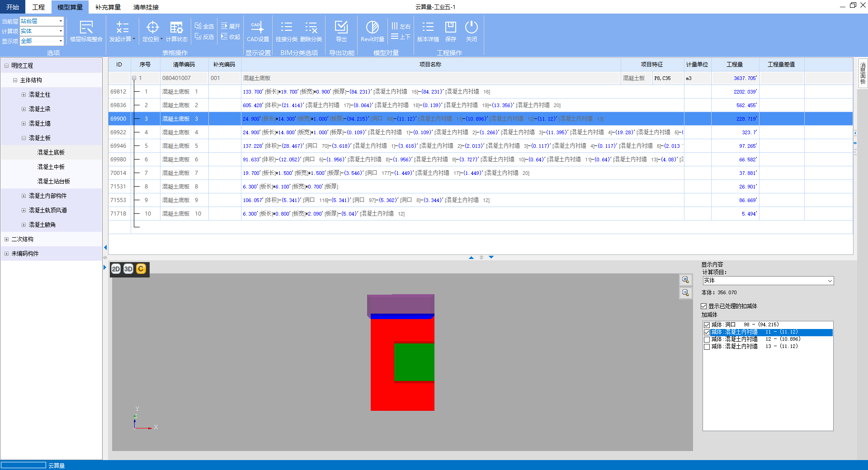868x470 pixels.
Task: Zoom in the 3D model preview
Action: click(685, 280)
